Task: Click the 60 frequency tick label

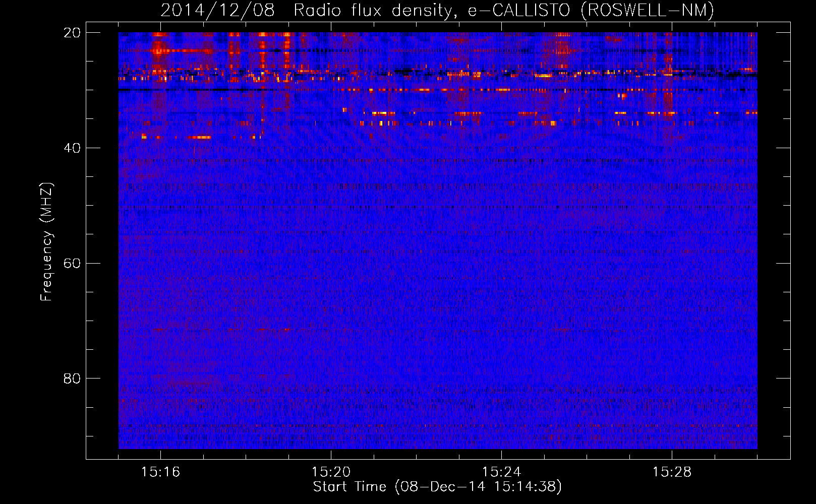Action: pyautogui.click(x=72, y=264)
